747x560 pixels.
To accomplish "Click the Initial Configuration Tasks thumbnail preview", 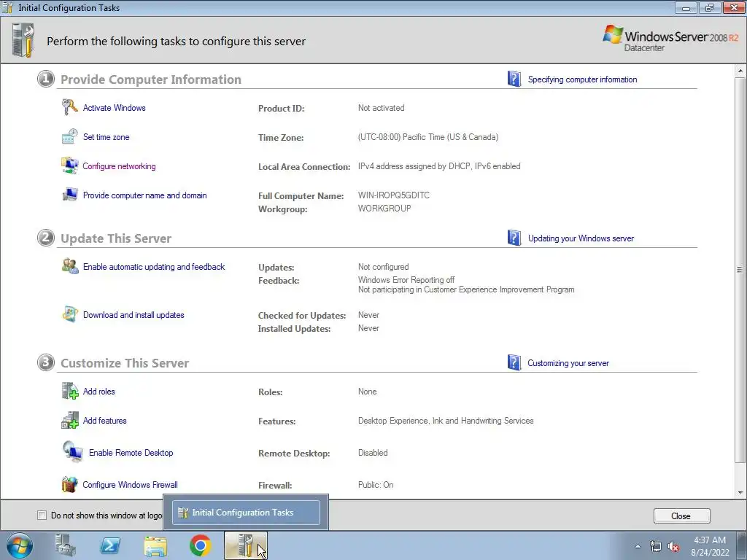I will pos(246,513).
